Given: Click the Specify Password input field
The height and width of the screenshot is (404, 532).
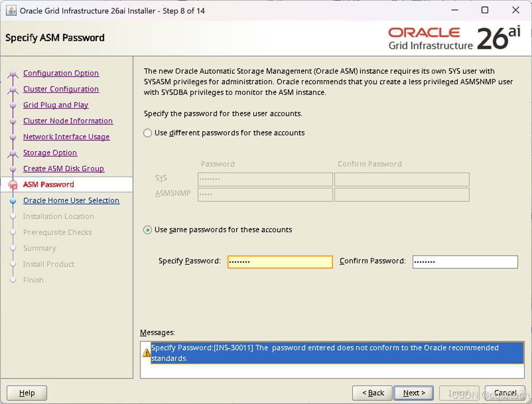Looking at the screenshot, I should (x=280, y=262).
